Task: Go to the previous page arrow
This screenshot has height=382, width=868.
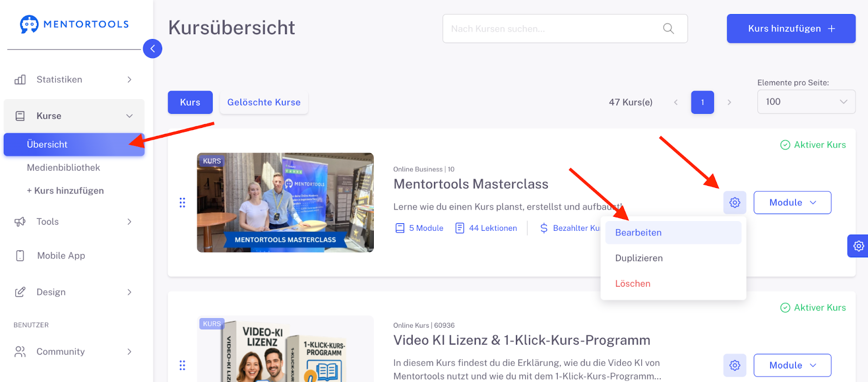Action: tap(676, 102)
